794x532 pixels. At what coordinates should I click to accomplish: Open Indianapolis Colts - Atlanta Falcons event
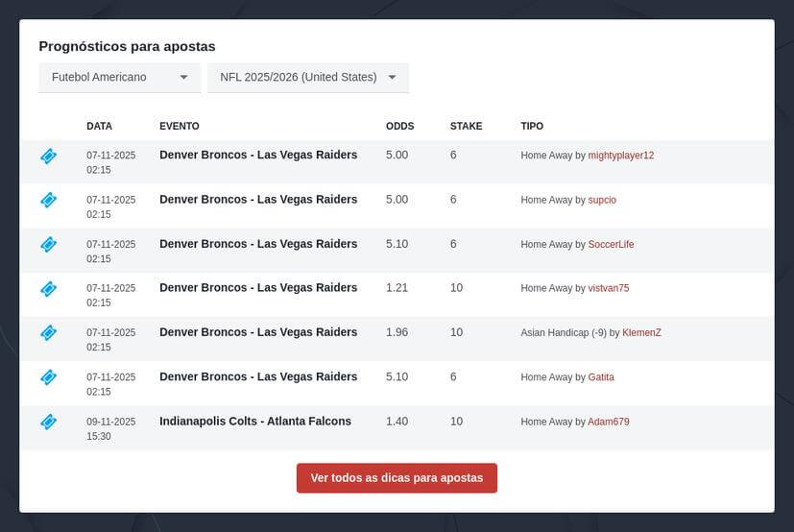coord(255,421)
